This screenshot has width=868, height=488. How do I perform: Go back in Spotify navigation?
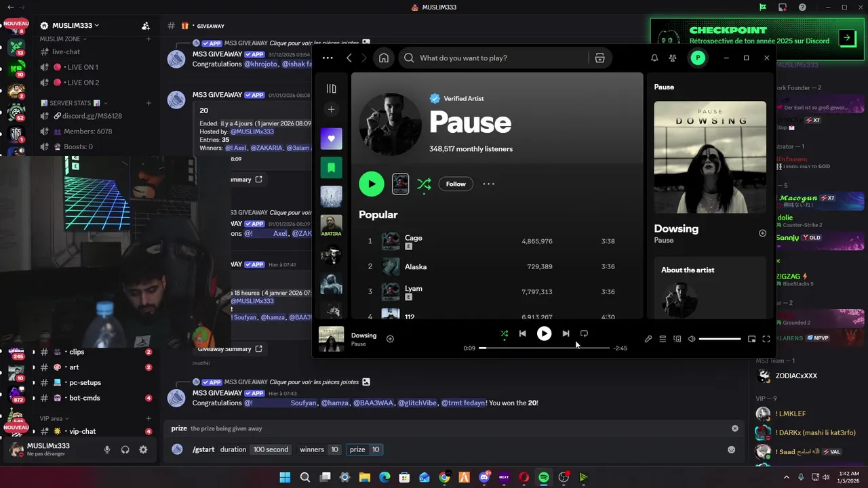point(349,58)
